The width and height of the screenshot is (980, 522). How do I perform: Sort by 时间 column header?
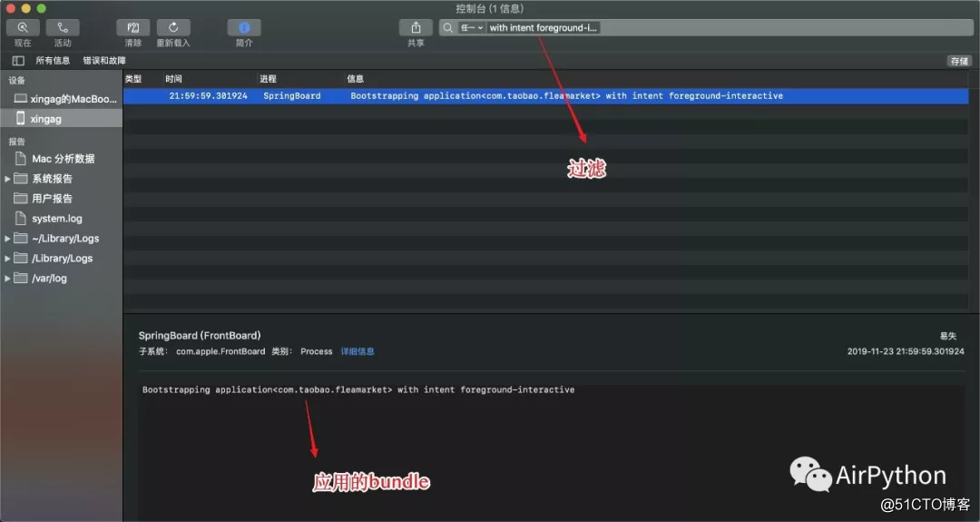pos(173,79)
